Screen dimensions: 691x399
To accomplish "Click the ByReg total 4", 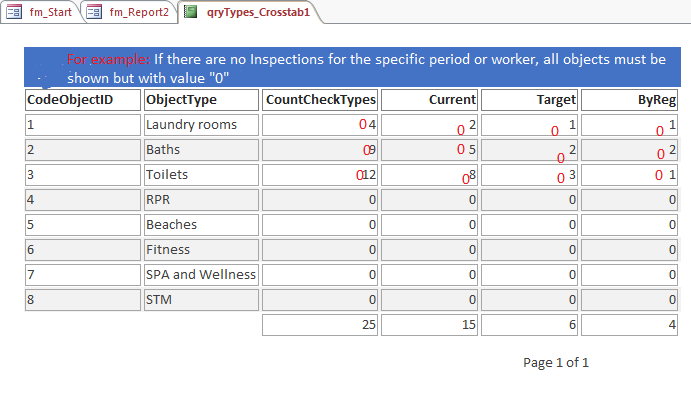I will [x=629, y=325].
